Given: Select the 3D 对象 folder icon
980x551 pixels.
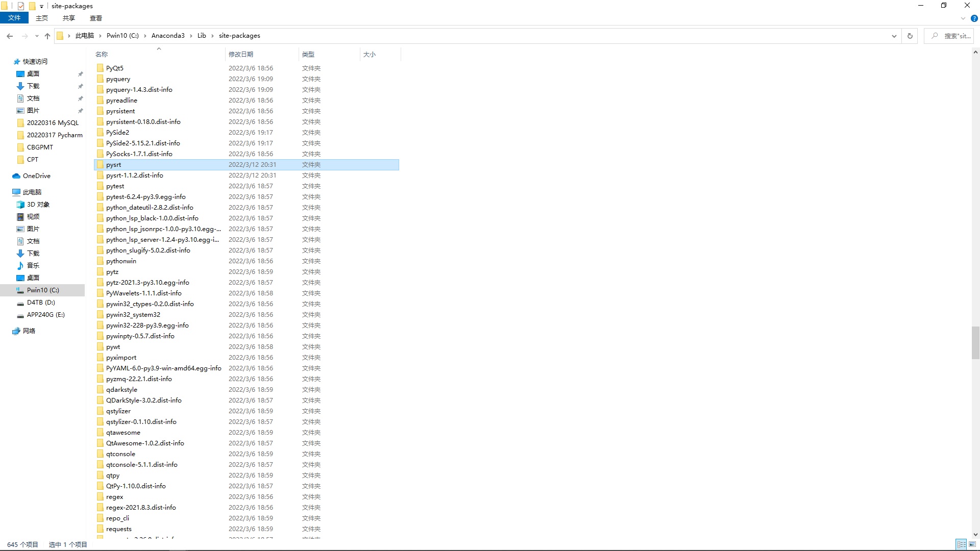Looking at the screenshot, I should [x=20, y=205].
